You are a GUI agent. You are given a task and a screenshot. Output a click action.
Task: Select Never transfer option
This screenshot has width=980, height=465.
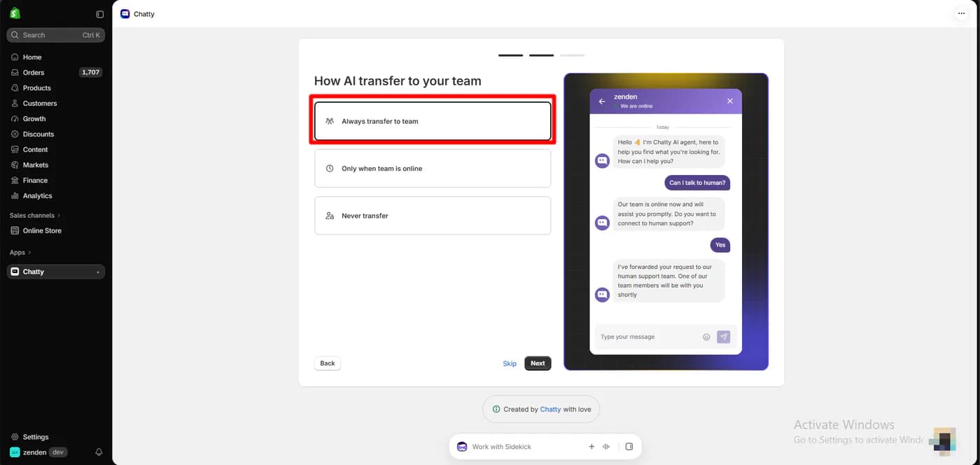pos(433,216)
